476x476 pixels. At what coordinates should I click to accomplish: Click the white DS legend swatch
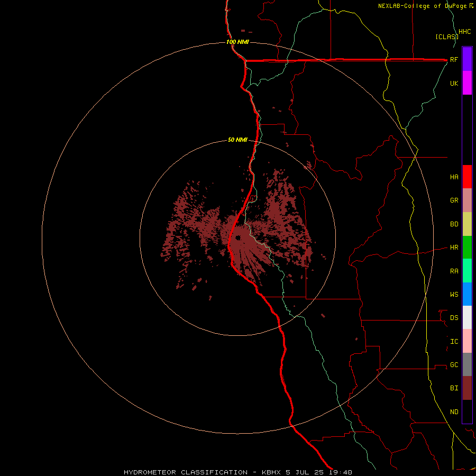467,317
